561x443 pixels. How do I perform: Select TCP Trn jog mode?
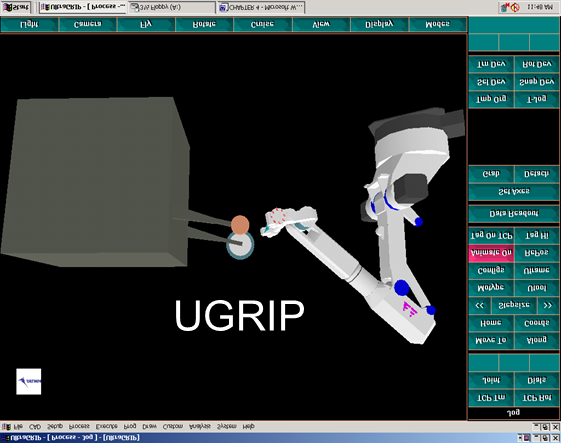(x=491, y=398)
